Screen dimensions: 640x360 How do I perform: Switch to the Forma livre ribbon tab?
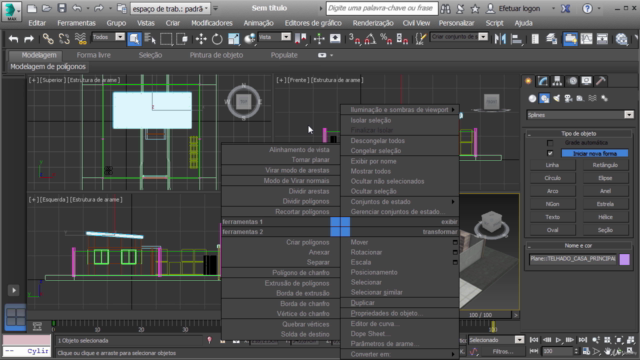tap(93, 55)
